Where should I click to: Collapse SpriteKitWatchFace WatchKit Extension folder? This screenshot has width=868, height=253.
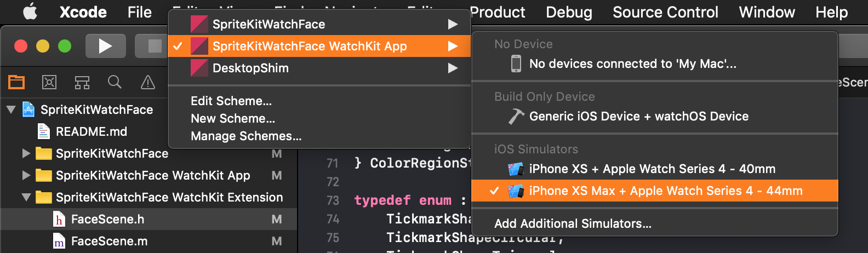point(26,197)
